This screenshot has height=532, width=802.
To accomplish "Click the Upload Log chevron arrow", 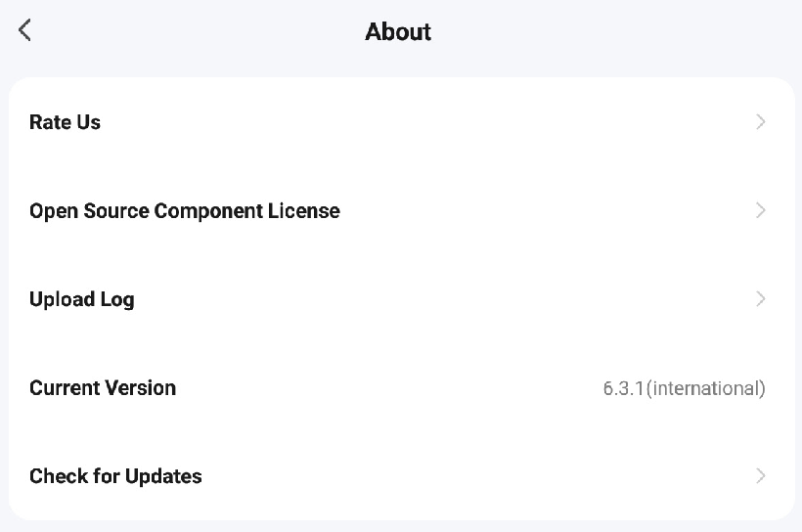I will [x=761, y=299].
